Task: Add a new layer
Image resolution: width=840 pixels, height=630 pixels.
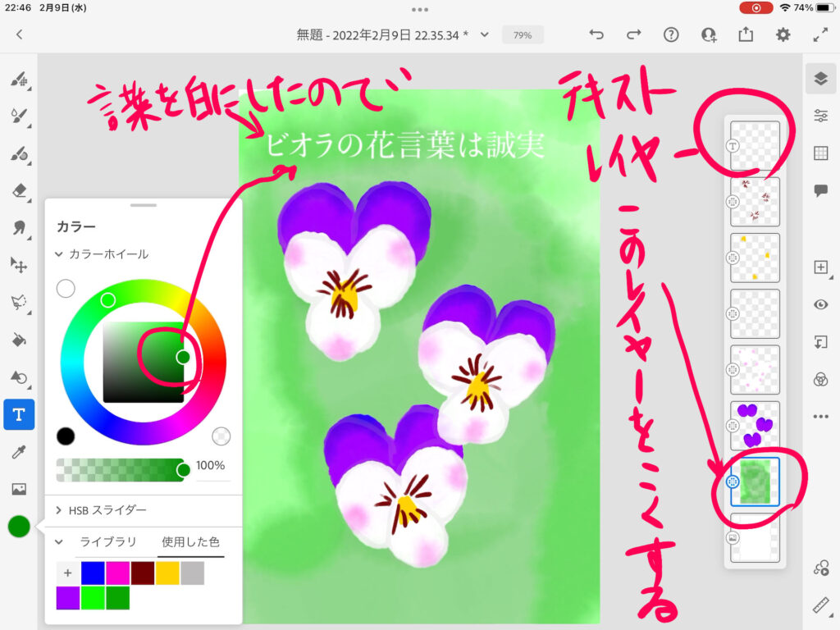Action: click(820, 267)
